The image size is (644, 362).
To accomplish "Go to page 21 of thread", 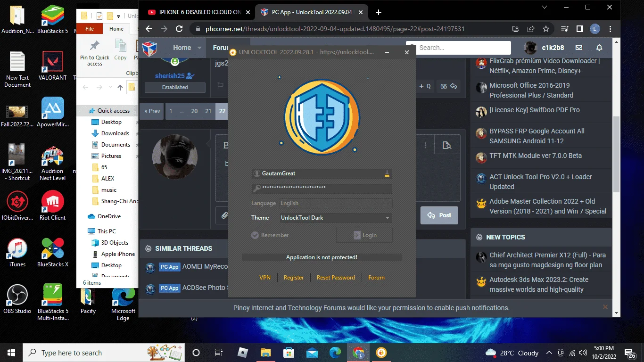I will click(x=208, y=111).
